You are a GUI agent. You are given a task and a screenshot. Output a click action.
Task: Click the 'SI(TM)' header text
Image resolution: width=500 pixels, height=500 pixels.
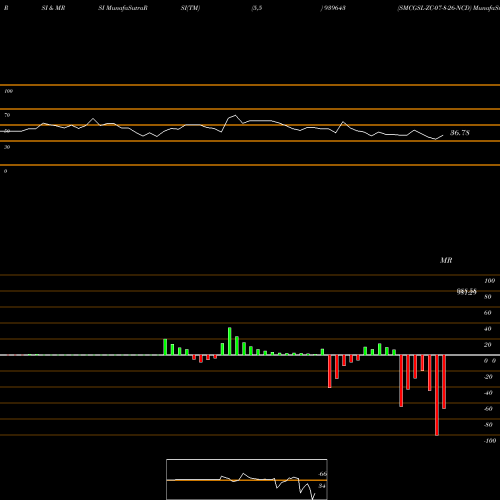(190, 8)
